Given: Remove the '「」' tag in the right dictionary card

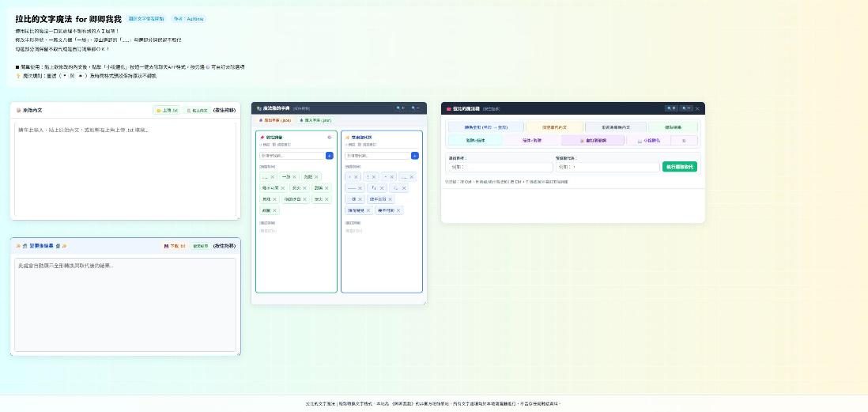Looking at the screenshot, I should tap(381, 188).
